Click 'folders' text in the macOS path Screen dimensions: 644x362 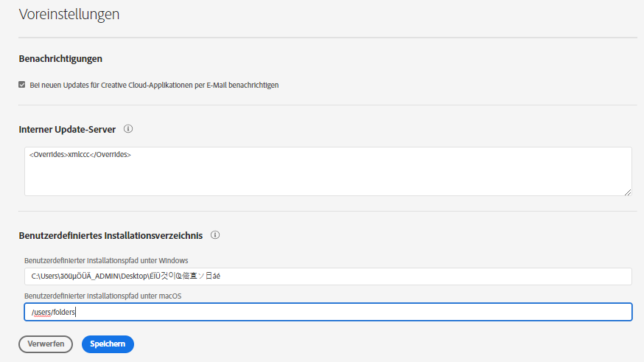pyautogui.click(x=64, y=313)
